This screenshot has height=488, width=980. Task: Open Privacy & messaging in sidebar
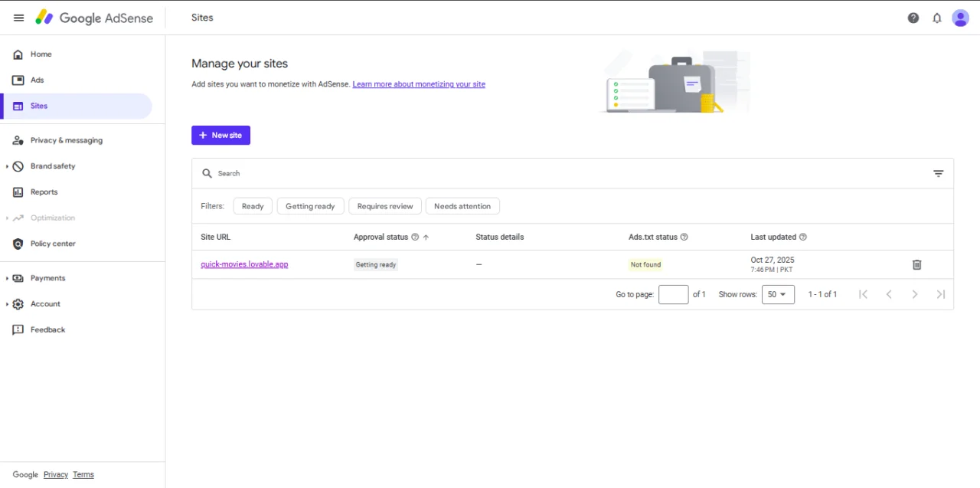point(77,140)
